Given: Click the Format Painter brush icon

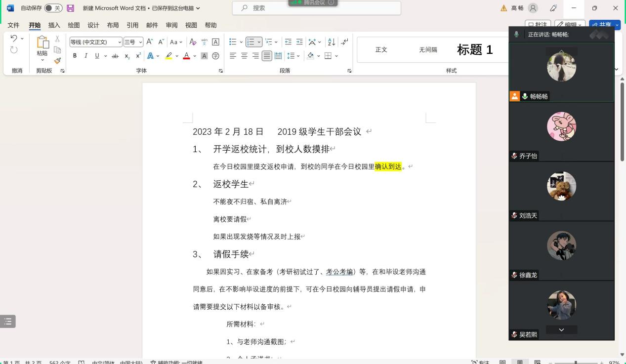Looking at the screenshot, I should tap(57, 61).
